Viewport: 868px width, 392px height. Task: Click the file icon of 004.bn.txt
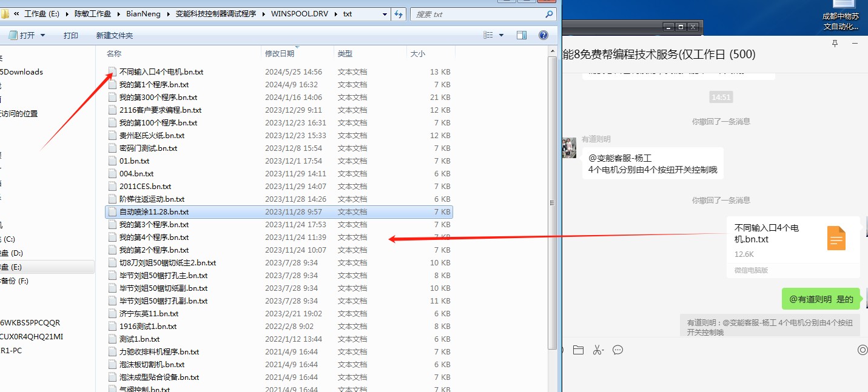point(112,173)
